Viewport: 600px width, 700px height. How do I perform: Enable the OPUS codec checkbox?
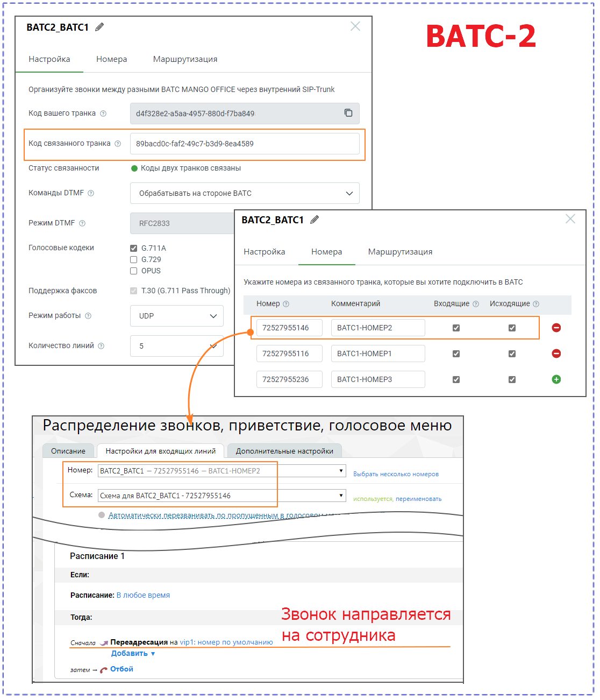click(x=134, y=271)
